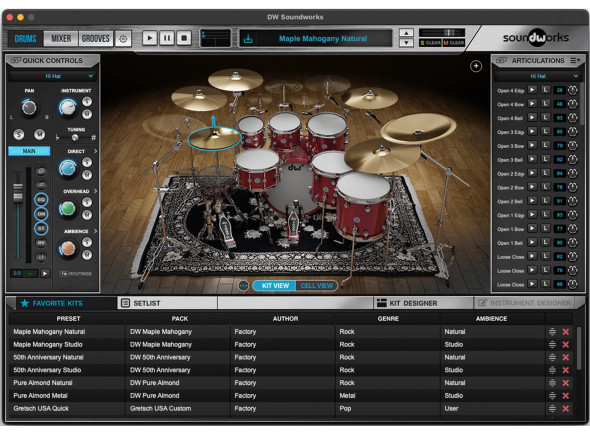Click the level knob for Open 4 Bell
The width and height of the screenshot is (590, 434).
572,118
